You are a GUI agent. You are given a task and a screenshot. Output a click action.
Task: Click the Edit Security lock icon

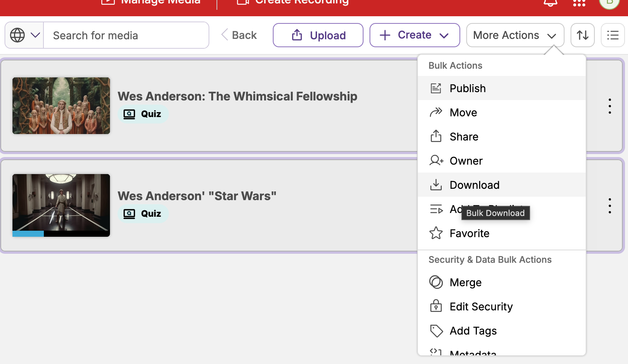click(x=436, y=306)
